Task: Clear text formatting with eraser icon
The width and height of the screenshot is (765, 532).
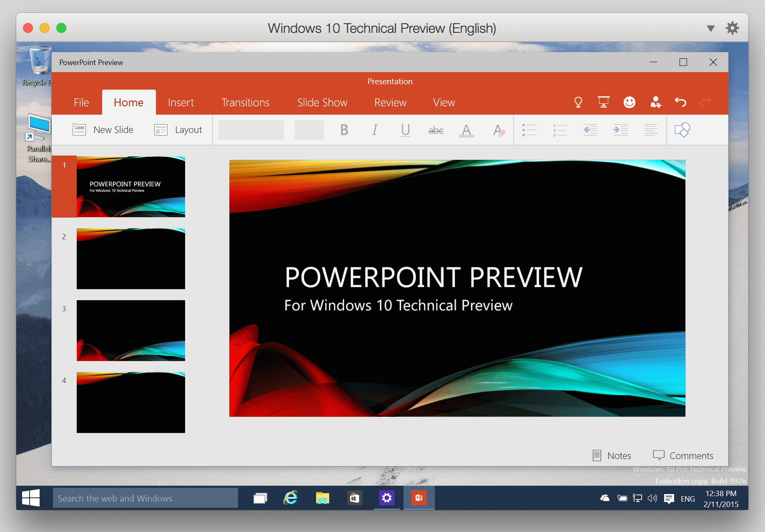Action: click(499, 130)
